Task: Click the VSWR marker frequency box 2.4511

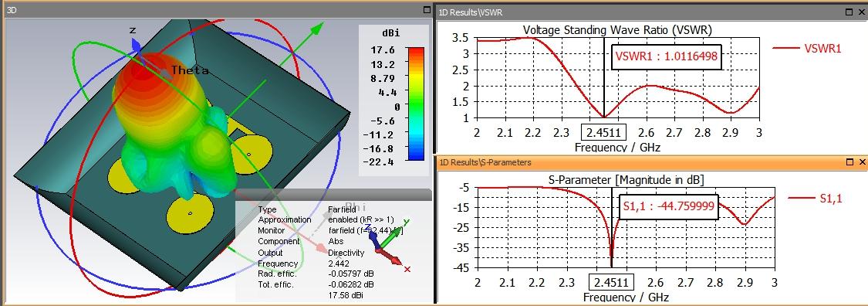Action: pyautogui.click(x=603, y=132)
